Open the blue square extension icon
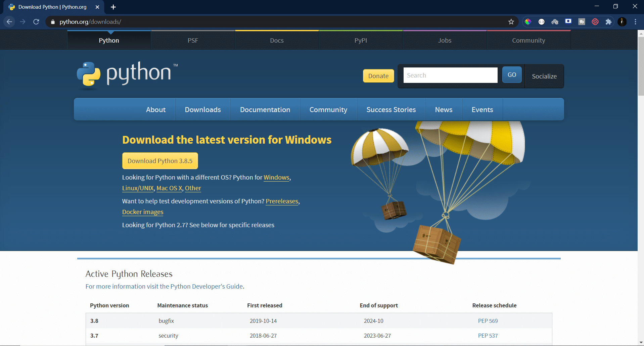 pyautogui.click(x=568, y=21)
